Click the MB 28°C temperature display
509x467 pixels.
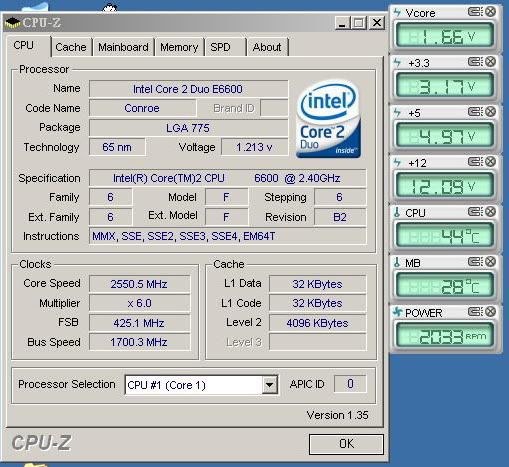pos(444,286)
